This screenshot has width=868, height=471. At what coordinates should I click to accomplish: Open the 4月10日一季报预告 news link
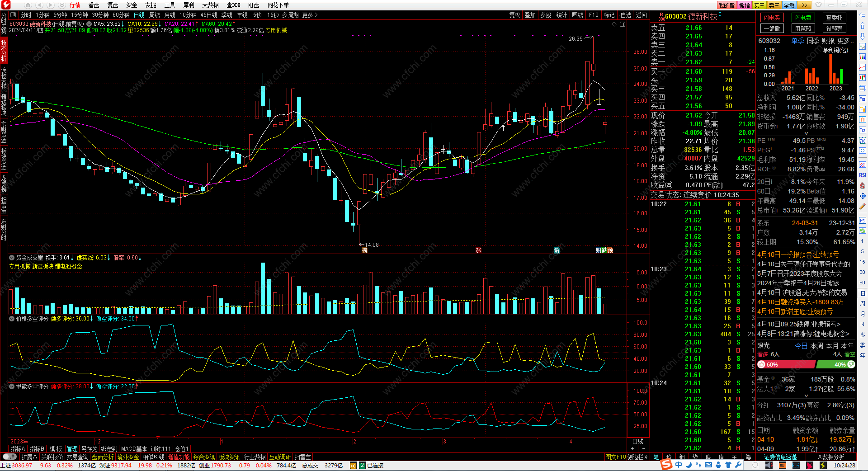pos(798,254)
